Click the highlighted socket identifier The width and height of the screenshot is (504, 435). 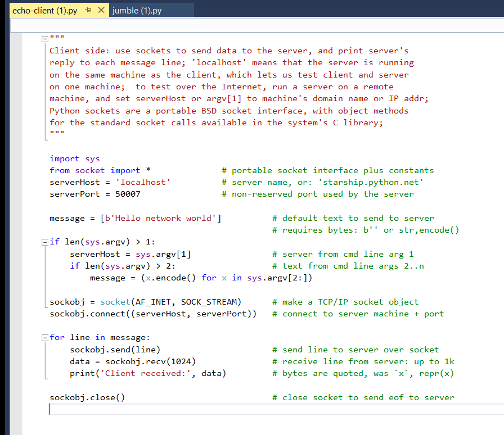(115, 301)
